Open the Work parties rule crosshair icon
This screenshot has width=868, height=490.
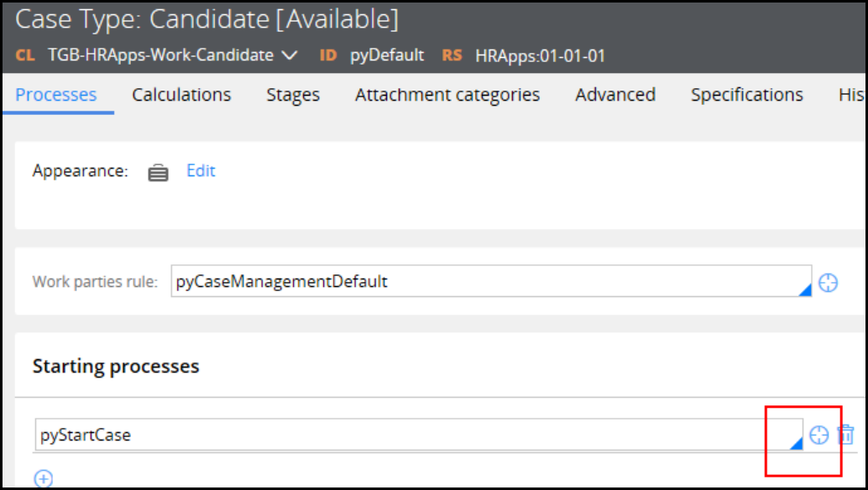828,283
